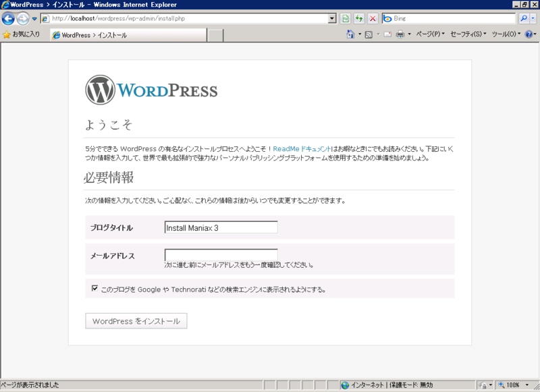Screen dimensions: 540x392
Task: Open the ツール(O) menu
Action: 506,34
